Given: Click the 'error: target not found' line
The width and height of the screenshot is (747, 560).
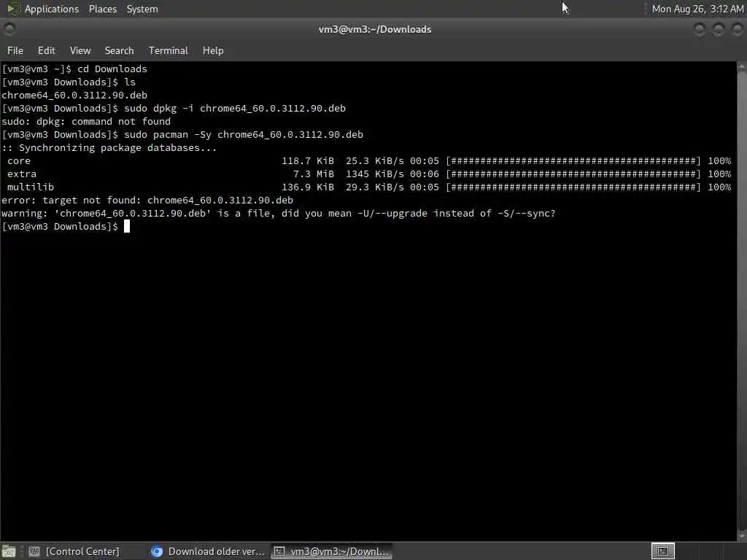Looking at the screenshot, I should click(147, 200).
